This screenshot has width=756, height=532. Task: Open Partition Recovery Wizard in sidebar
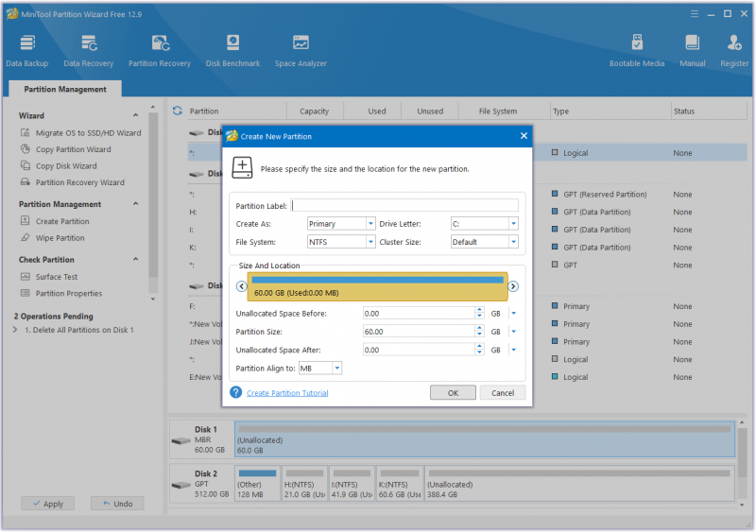click(x=73, y=182)
